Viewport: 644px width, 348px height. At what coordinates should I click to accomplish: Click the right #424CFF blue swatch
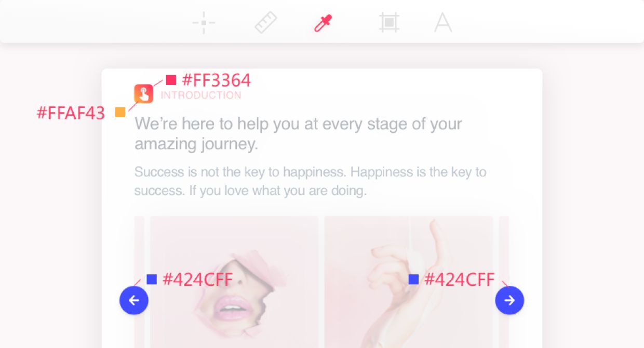click(413, 280)
